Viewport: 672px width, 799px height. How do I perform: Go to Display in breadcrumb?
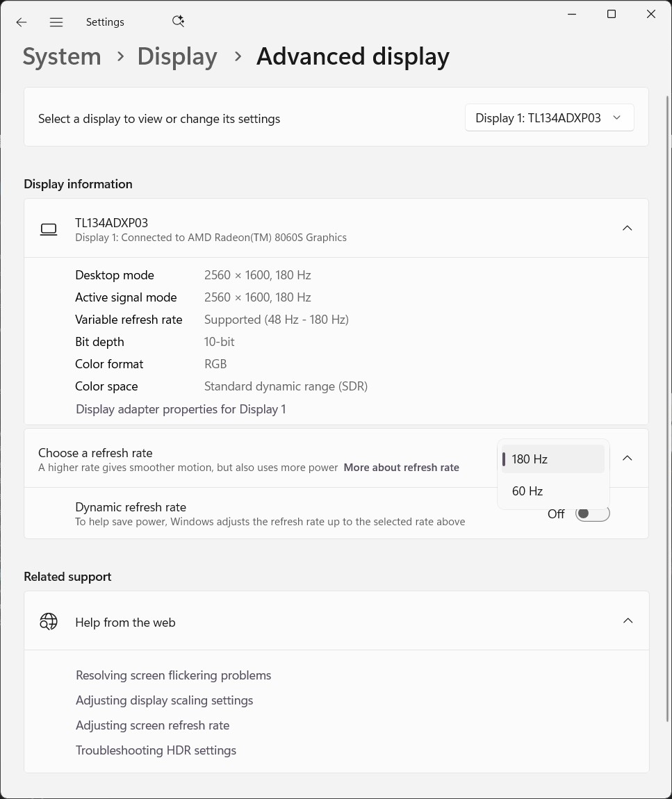(177, 57)
